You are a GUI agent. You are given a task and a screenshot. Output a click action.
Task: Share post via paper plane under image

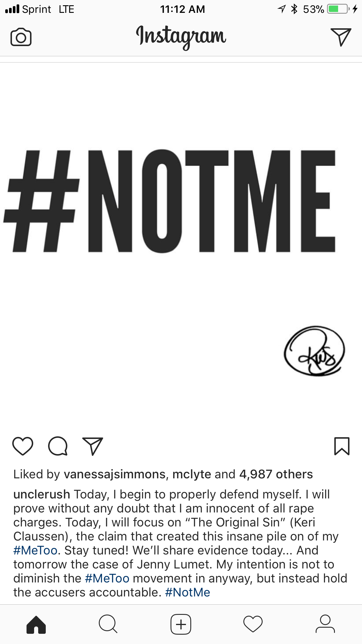coord(93,446)
